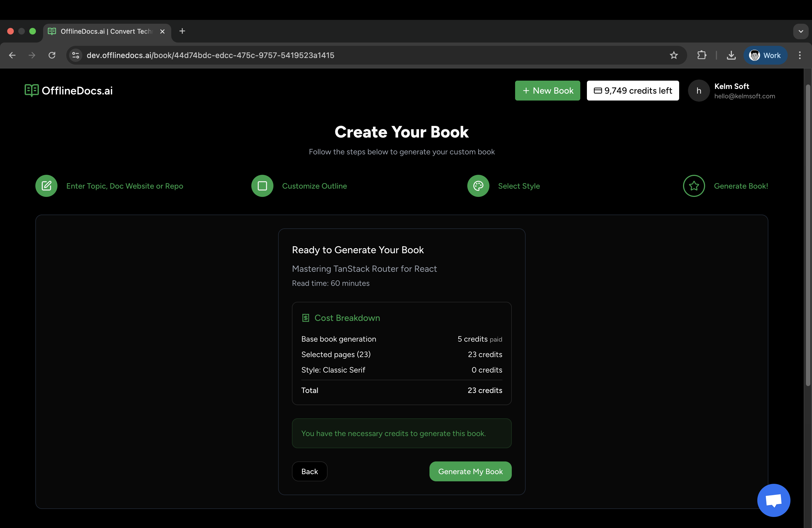This screenshot has height=528, width=812.
Task: Click the New Book button
Action: (547, 90)
